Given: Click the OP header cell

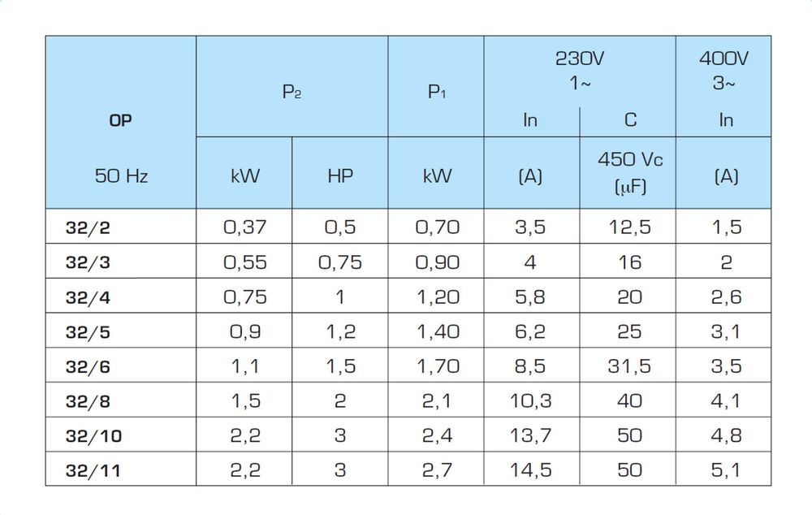Looking at the screenshot, I should pyautogui.click(x=120, y=120).
